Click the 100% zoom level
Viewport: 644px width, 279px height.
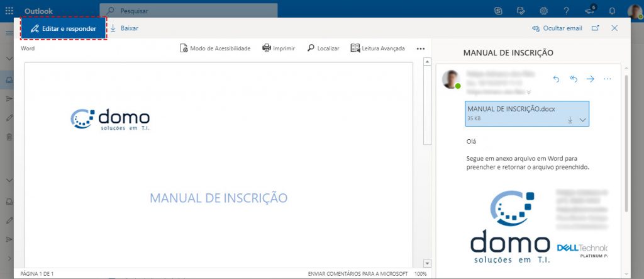pyautogui.click(x=420, y=274)
